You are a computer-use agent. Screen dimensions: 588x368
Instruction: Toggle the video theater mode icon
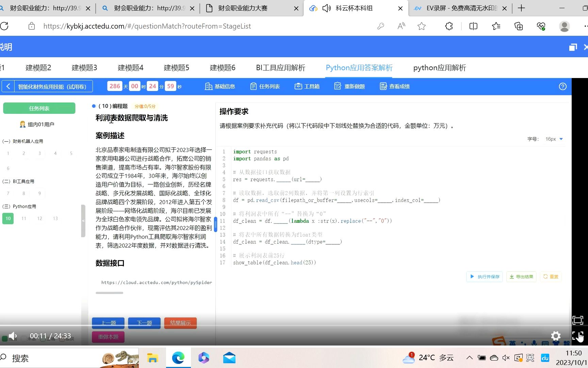click(x=577, y=320)
